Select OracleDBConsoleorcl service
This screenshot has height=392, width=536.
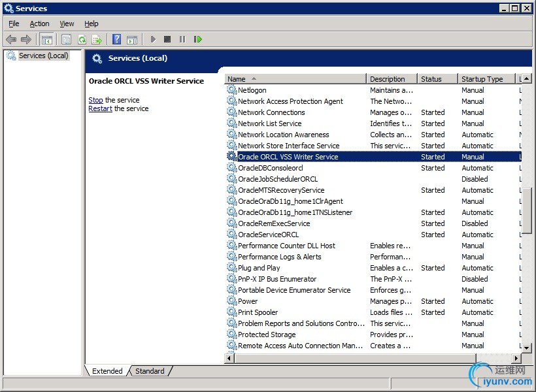point(373,168)
